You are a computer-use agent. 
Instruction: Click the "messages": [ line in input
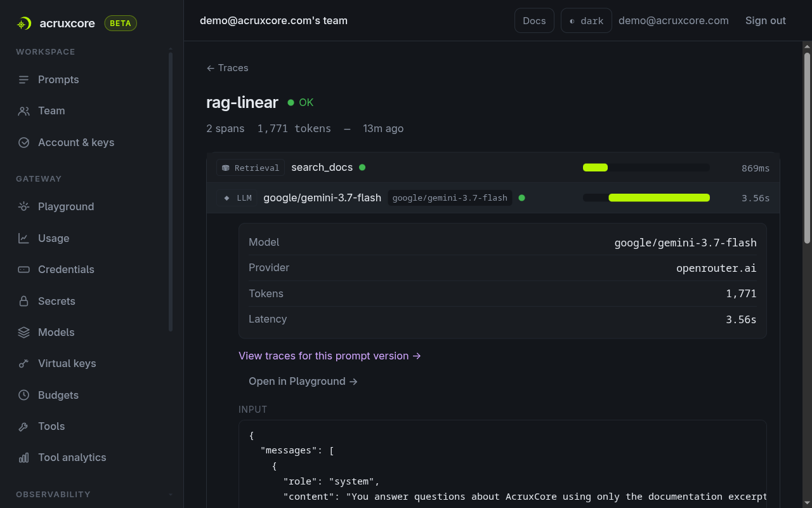point(298,451)
